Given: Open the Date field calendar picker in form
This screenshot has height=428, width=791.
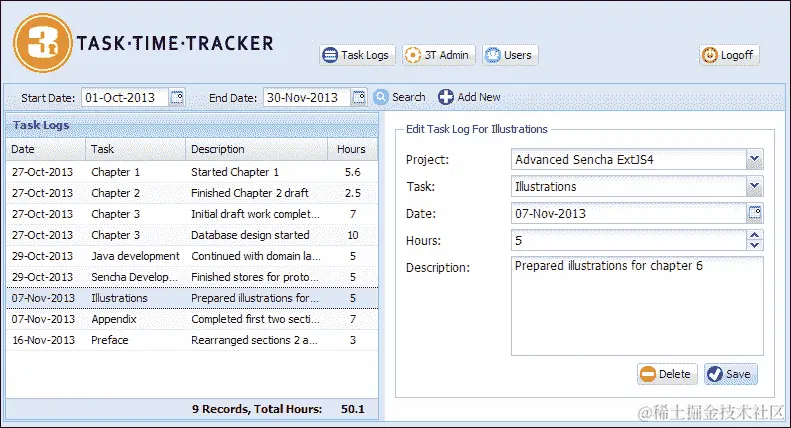Looking at the screenshot, I should click(755, 213).
